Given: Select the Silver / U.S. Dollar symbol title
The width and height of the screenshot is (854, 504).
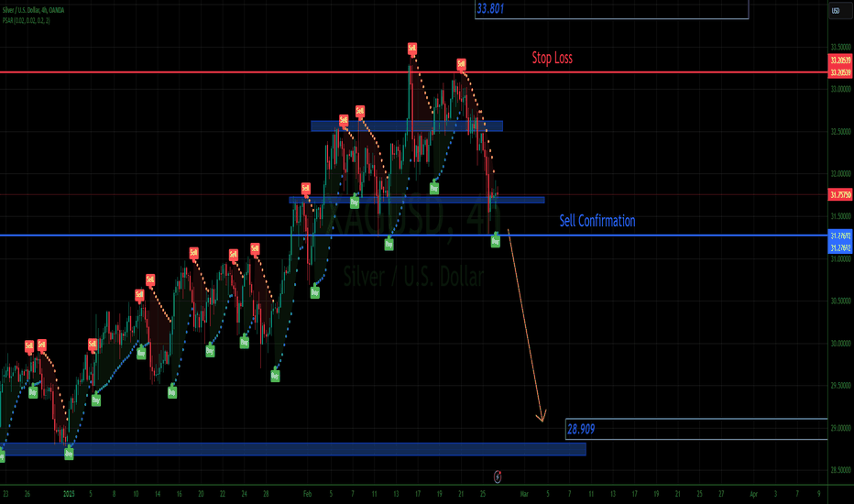Looking at the screenshot, I should click(x=33, y=10).
